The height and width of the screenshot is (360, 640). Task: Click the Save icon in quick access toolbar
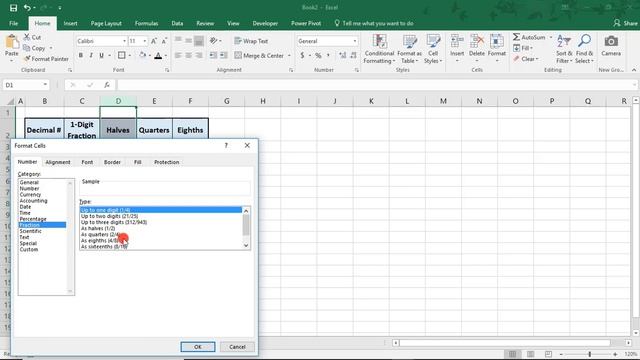[x=13, y=7]
